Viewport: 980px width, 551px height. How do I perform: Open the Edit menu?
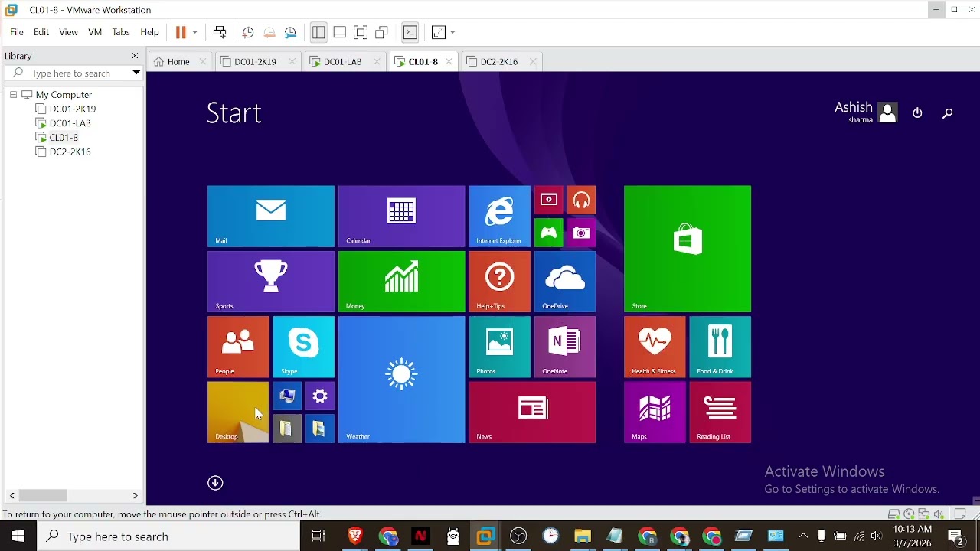click(x=41, y=33)
